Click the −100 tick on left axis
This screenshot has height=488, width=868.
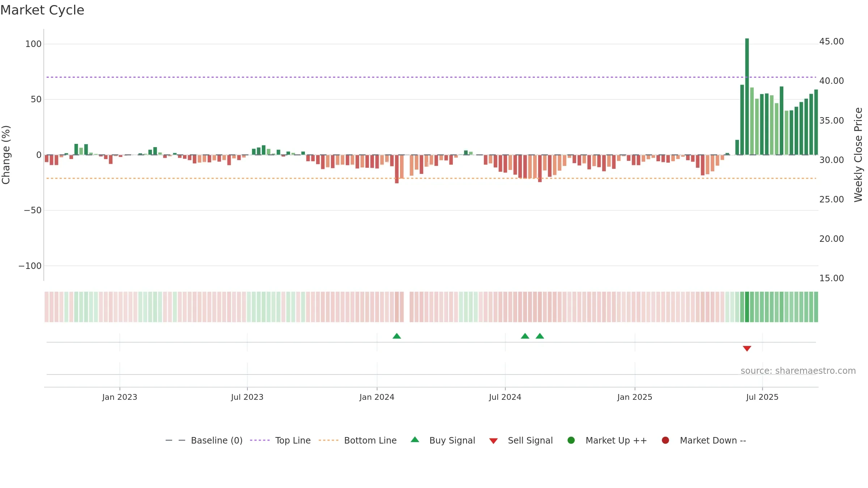(30, 266)
